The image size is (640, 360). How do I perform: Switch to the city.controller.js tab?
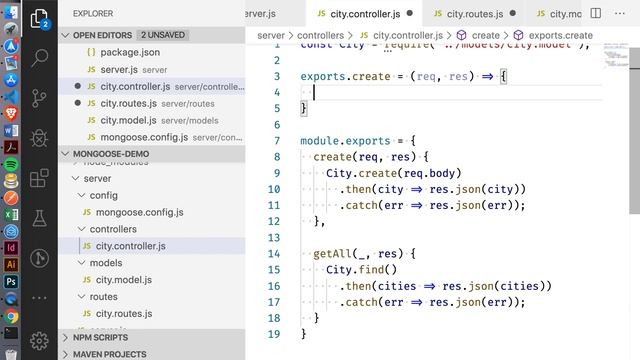tap(364, 14)
